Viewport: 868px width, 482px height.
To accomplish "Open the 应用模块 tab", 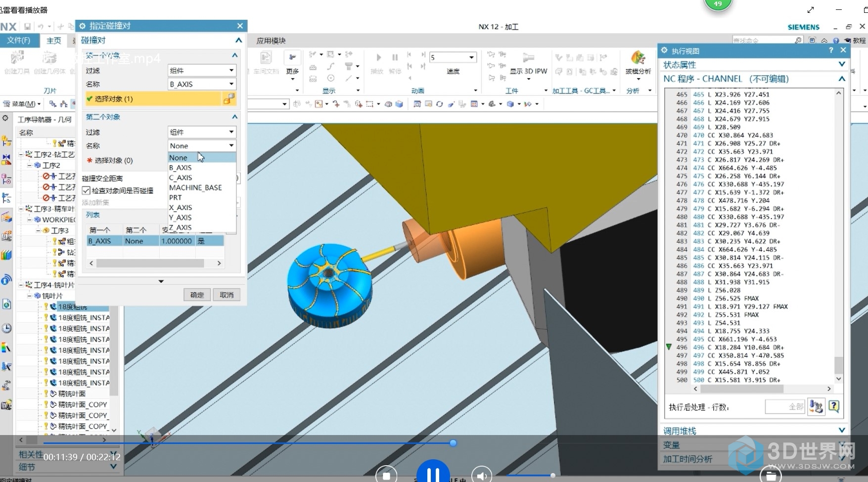I will click(271, 41).
